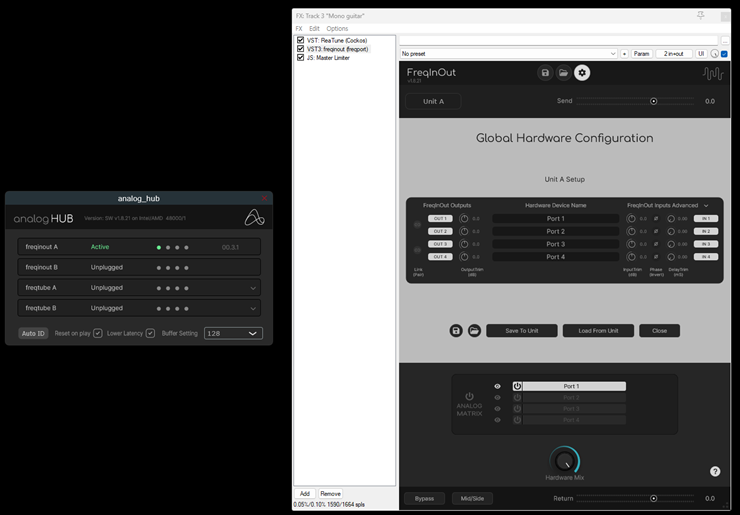Click the Auto ID button
The width and height of the screenshot is (740, 515).
(33, 333)
